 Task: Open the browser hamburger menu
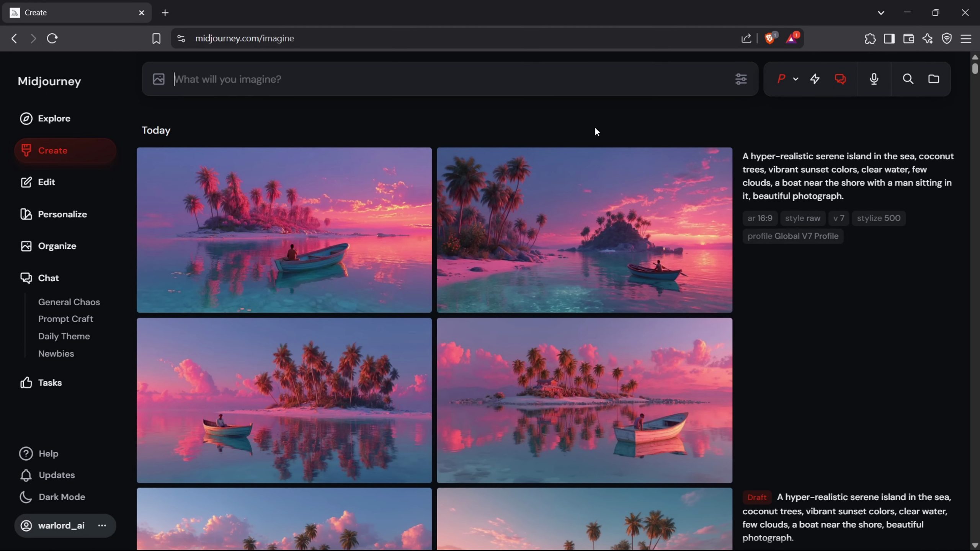(x=966, y=38)
